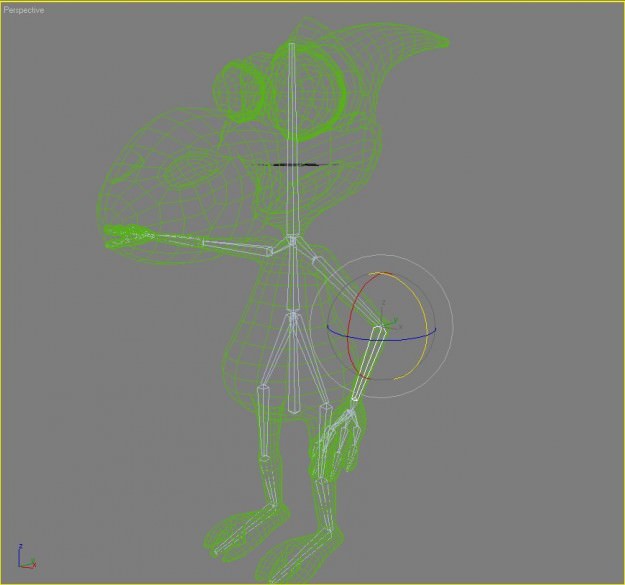
Task: Select the outstretched arm bone
Action: 238,246
